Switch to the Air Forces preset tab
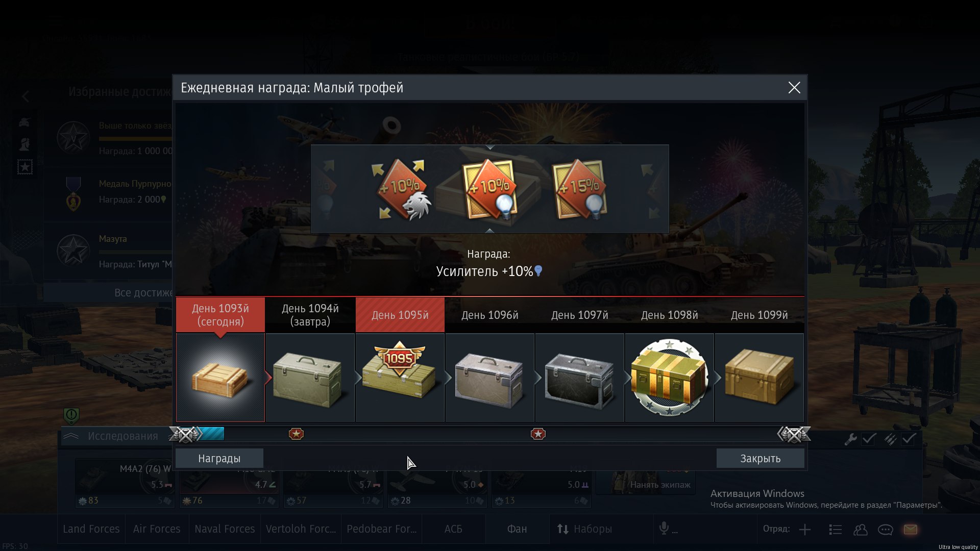This screenshot has width=980, height=551. coord(157,529)
